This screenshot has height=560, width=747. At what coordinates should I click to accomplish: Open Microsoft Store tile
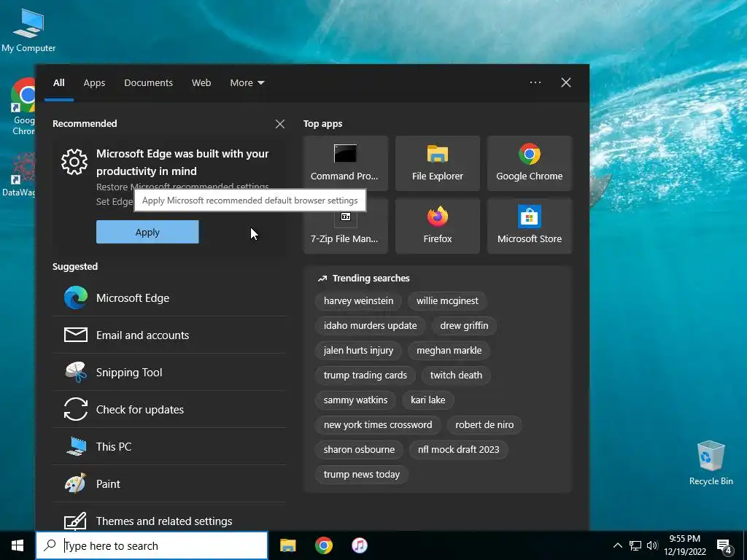(x=530, y=227)
